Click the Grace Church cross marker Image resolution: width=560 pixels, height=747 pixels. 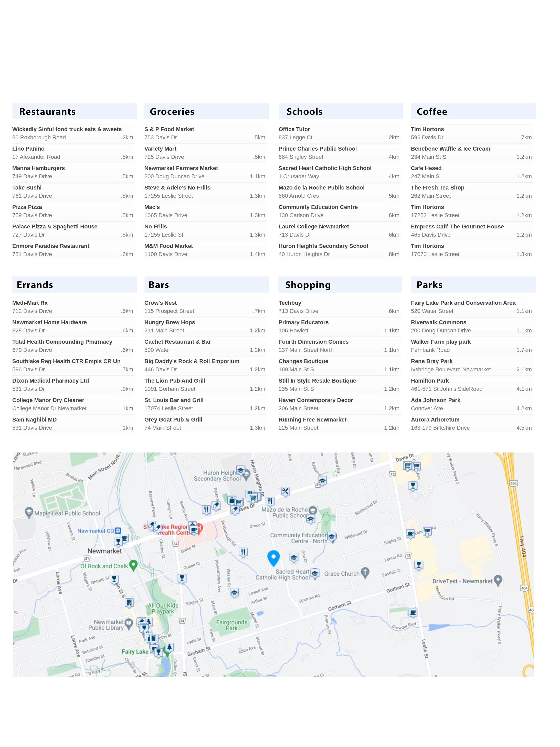pyautogui.click(x=365, y=572)
